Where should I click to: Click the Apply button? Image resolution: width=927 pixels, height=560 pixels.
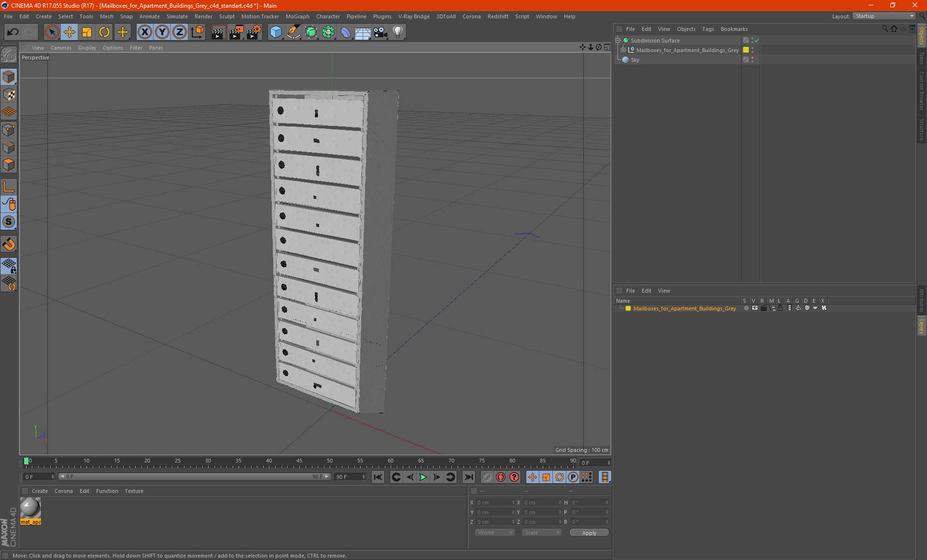(589, 533)
